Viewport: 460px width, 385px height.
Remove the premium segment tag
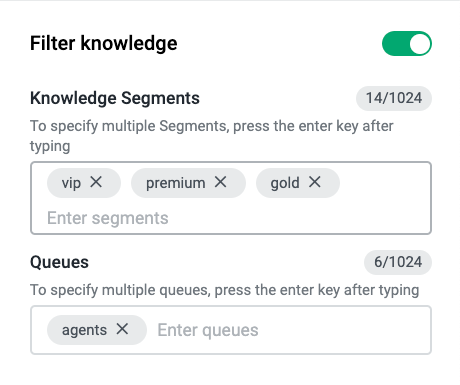(220, 182)
